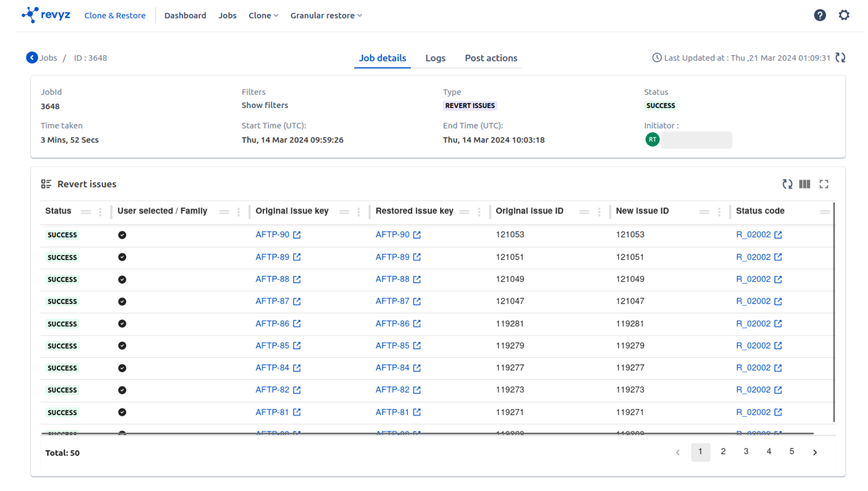The image size is (868, 491).
Task: Click the ID : 3648 breadcrumb text
Action: 90,58
